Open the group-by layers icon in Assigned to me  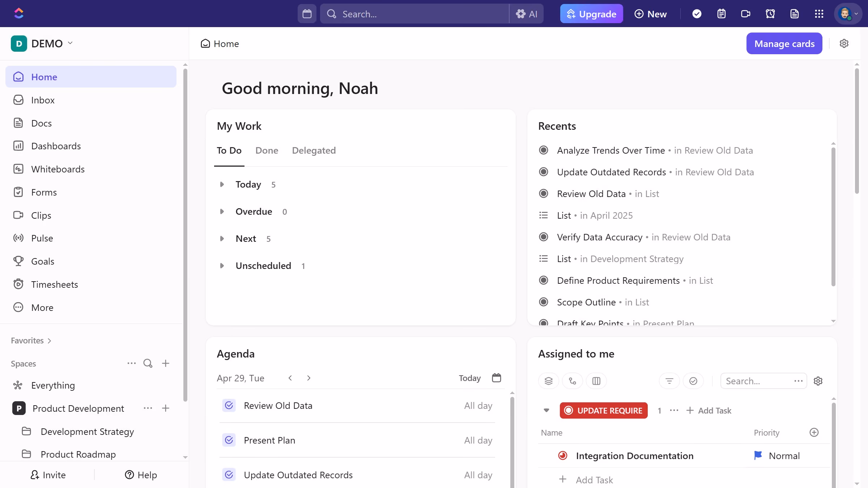click(x=549, y=381)
